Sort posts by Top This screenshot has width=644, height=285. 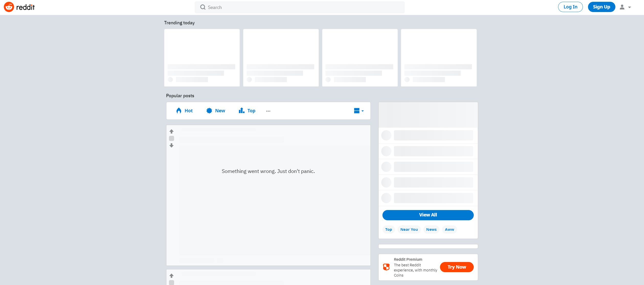click(x=251, y=111)
